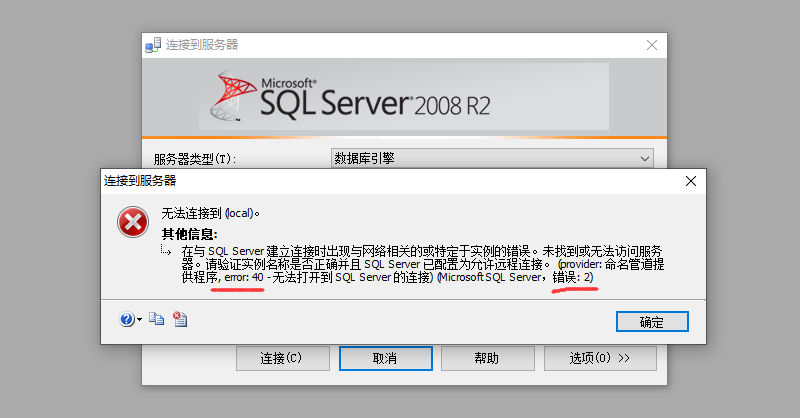
Task: Click the 其他信息 heading
Action: 189,234
